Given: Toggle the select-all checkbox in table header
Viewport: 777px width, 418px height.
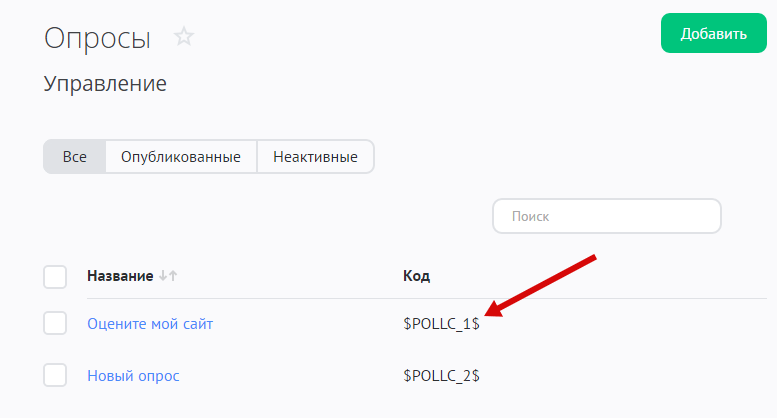Looking at the screenshot, I should click(x=56, y=276).
